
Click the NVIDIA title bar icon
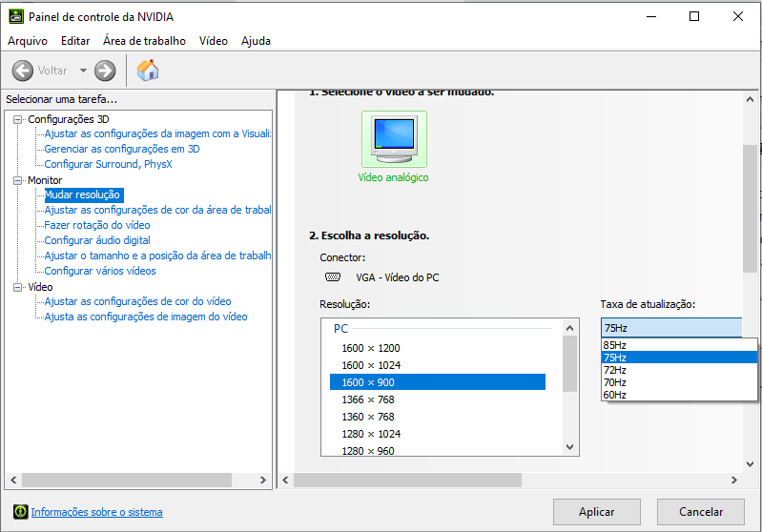coord(16,16)
